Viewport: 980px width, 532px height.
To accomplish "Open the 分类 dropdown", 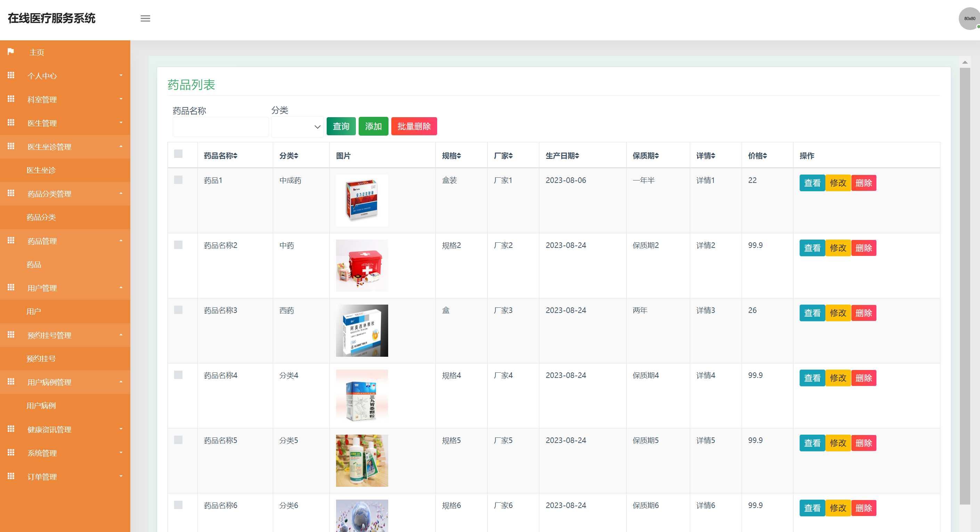I will (297, 127).
